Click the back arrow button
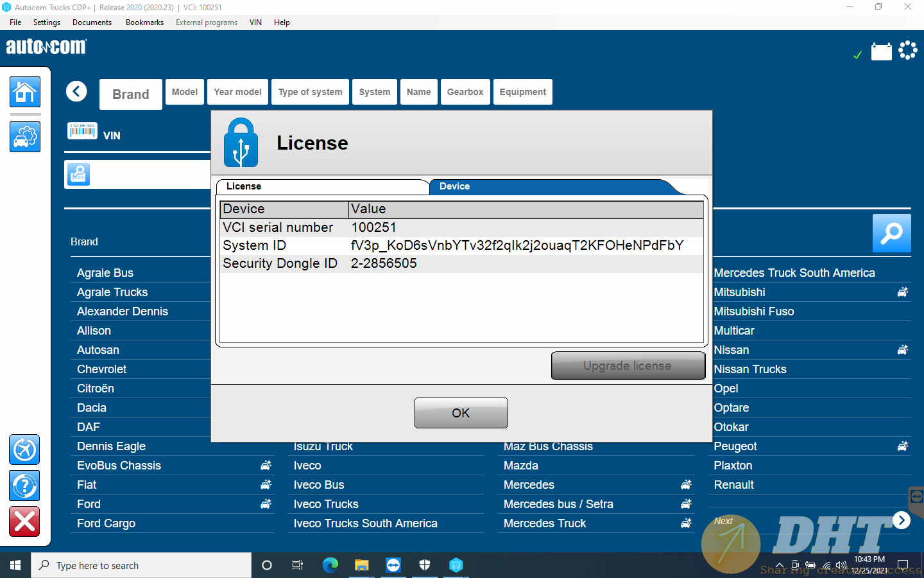This screenshot has width=924, height=578. click(x=76, y=91)
